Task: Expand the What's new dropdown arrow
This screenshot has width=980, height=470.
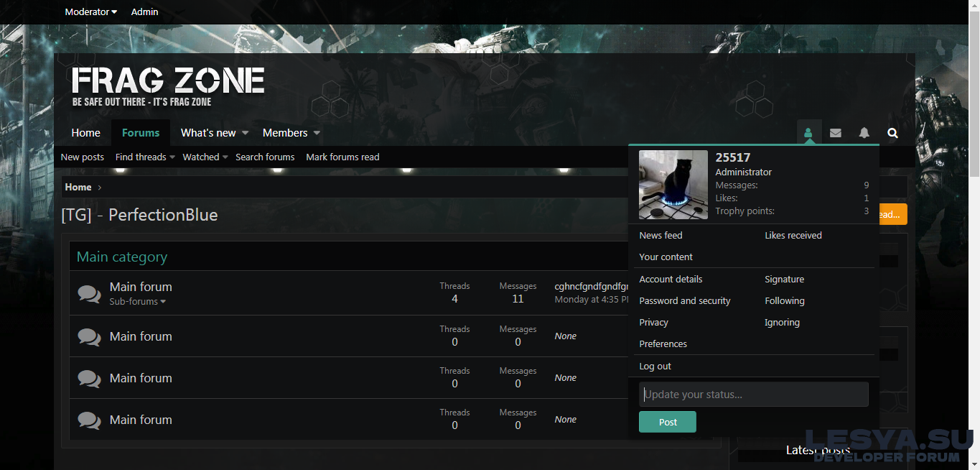Action: pyautogui.click(x=245, y=133)
